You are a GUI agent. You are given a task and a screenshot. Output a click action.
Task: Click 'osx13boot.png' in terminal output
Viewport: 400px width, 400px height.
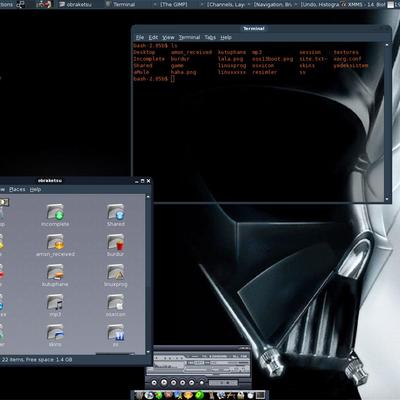coord(272,59)
